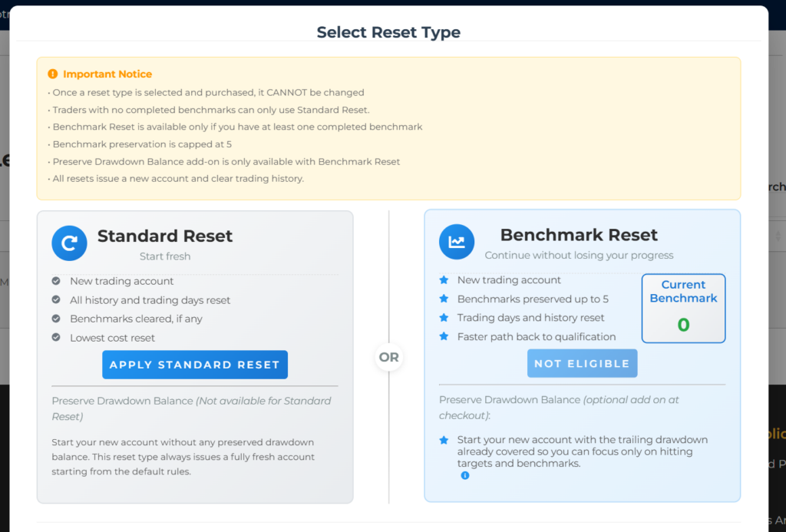786x532 pixels.
Task: Click the Important Notice warning icon
Action: point(52,74)
